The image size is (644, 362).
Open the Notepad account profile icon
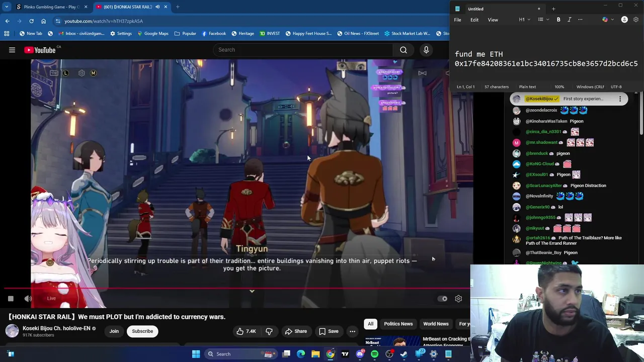tap(624, 20)
